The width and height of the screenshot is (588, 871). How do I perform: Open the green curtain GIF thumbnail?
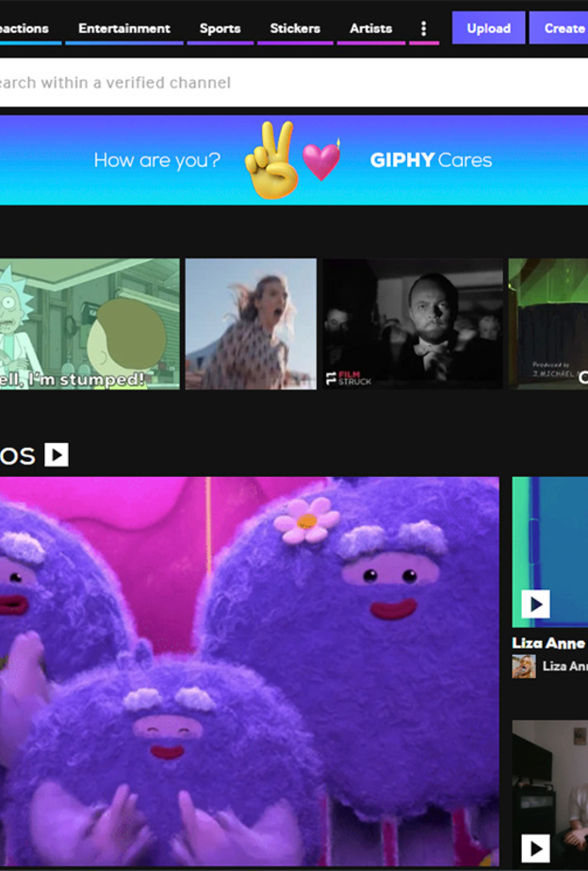(548, 324)
